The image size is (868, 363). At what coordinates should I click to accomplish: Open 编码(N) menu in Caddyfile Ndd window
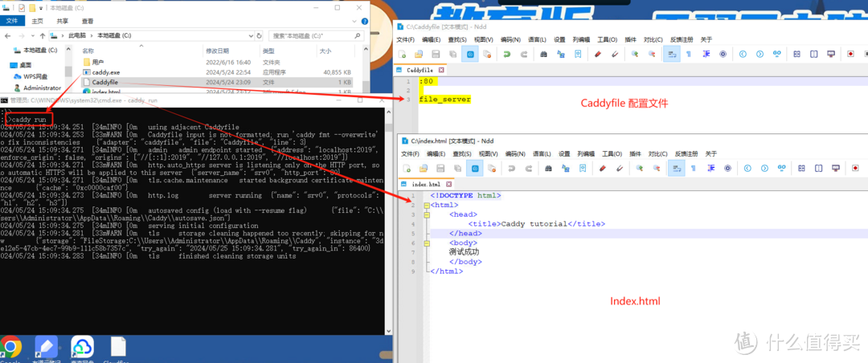coord(510,40)
